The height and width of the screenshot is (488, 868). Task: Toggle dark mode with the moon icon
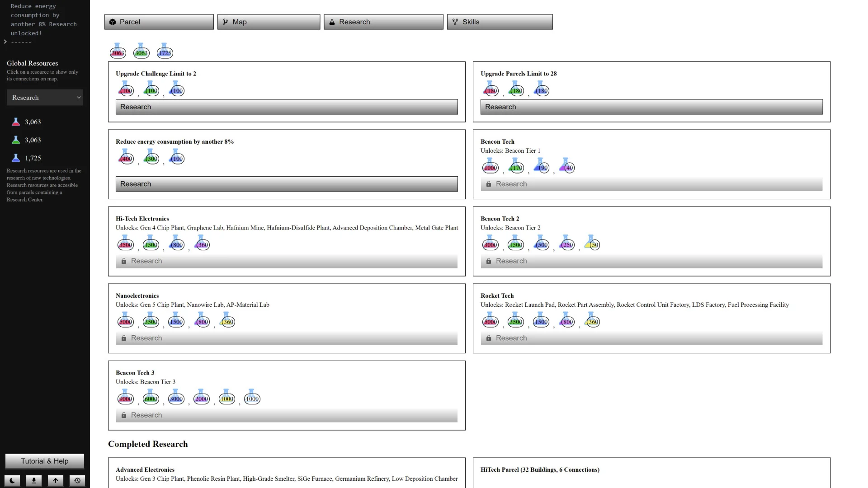(12, 480)
